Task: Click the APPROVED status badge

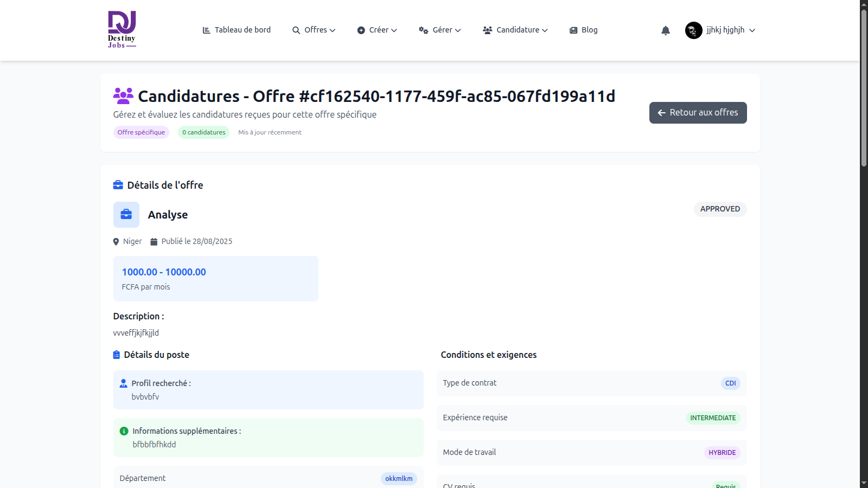Action: 720,209
